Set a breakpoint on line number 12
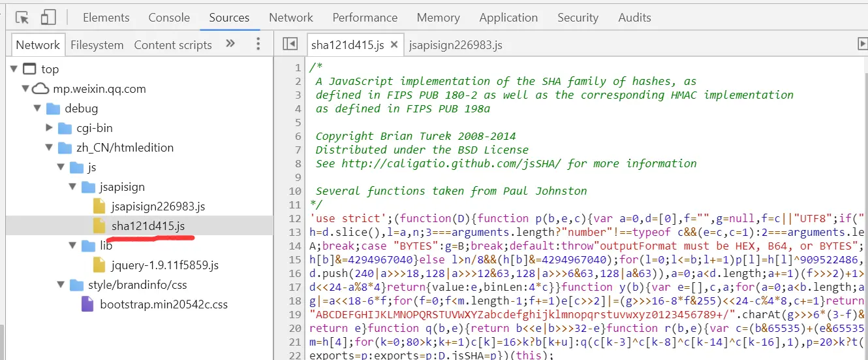Image resolution: width=868 pixels, height=360 pixels. point(295,218)
